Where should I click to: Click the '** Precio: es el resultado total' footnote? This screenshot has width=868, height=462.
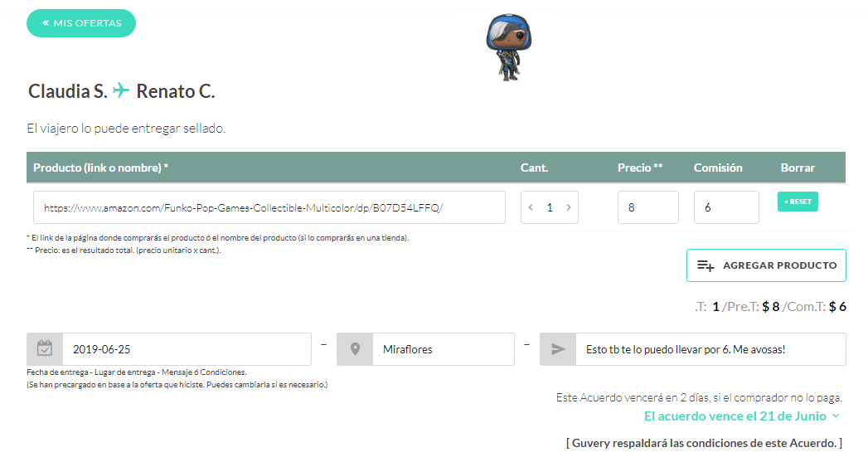click(124, 250)
